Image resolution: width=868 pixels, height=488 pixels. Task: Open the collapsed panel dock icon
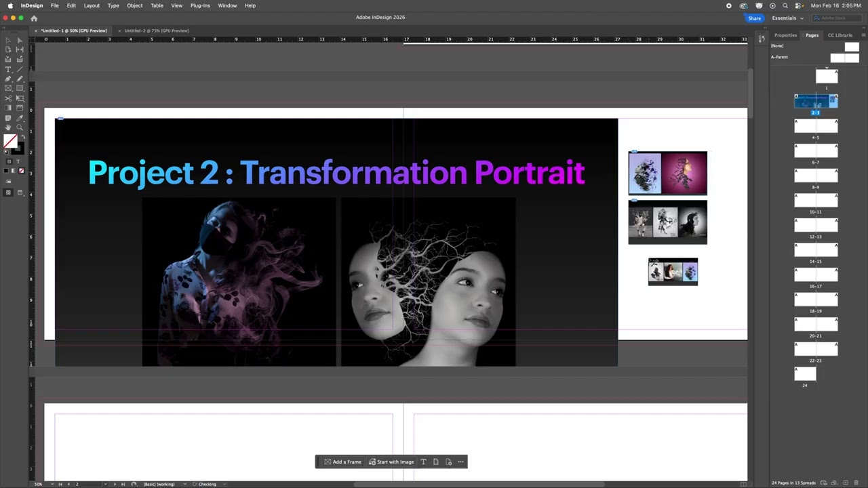click(762, 39)
